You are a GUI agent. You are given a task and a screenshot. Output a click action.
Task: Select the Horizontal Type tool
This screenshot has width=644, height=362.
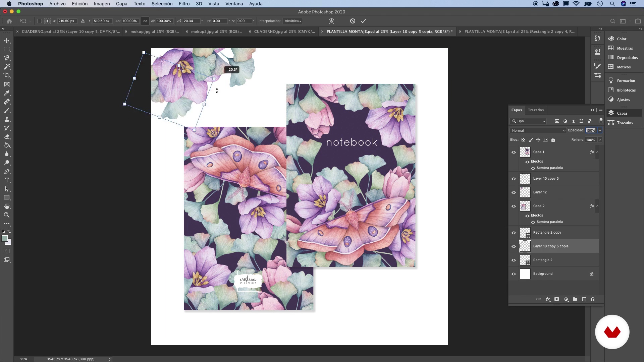7,180
